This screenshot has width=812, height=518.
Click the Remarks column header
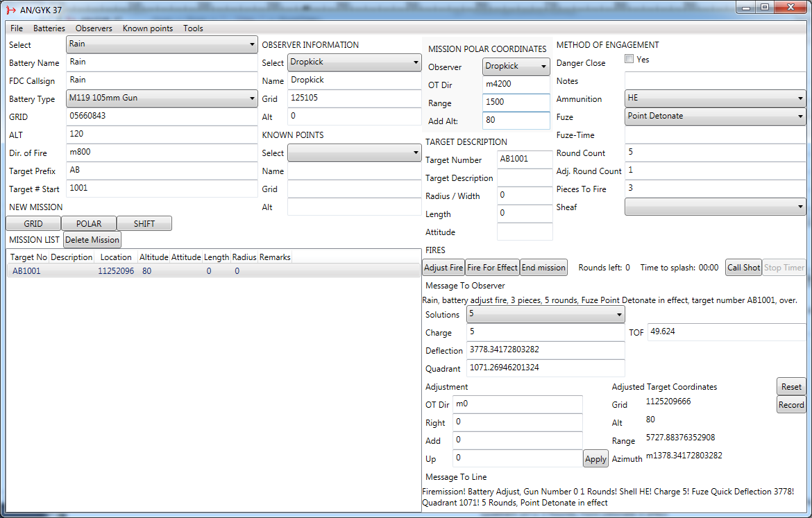274,257
